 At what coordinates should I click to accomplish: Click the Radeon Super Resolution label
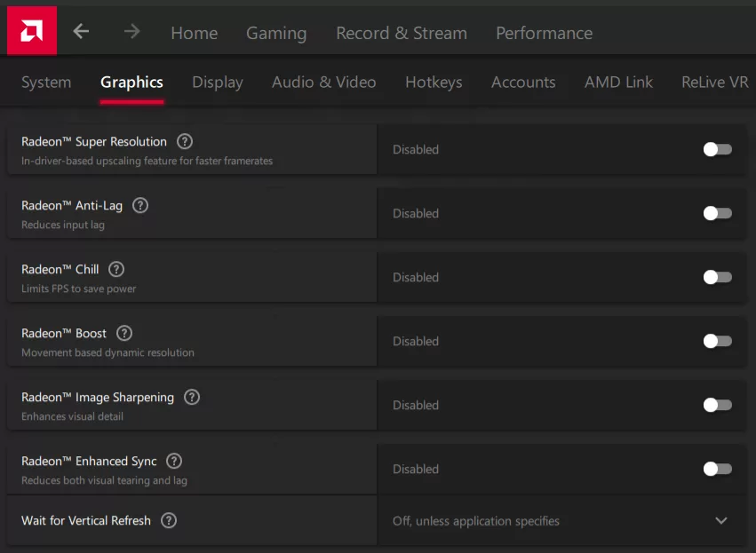point(94,142)
